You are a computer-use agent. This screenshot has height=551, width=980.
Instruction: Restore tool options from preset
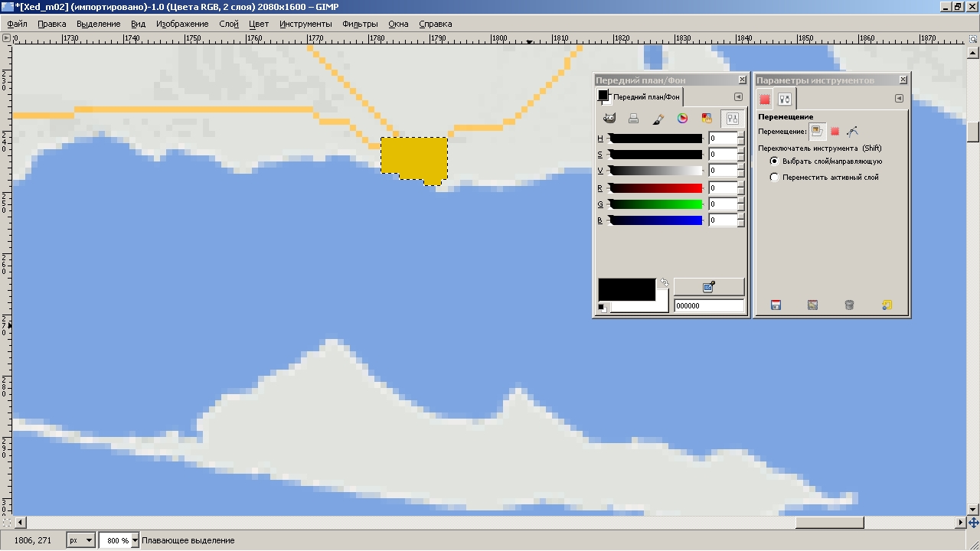(813, 305)
